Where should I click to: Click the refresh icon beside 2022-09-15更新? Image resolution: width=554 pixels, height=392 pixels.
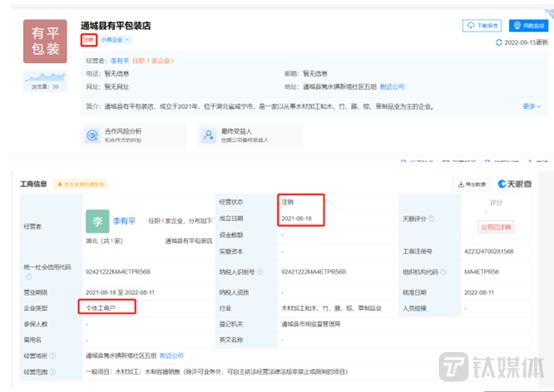pos(499,42)
